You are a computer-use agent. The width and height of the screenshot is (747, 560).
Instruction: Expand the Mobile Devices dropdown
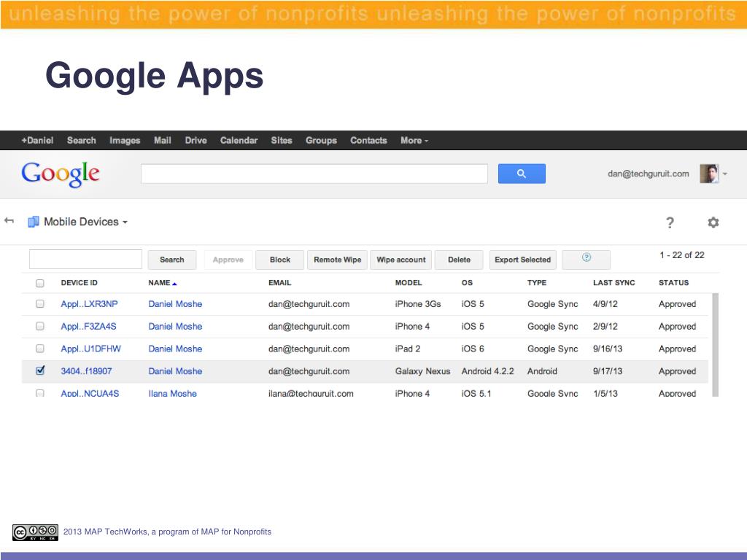pyautogui.click(x=125, y=222)
